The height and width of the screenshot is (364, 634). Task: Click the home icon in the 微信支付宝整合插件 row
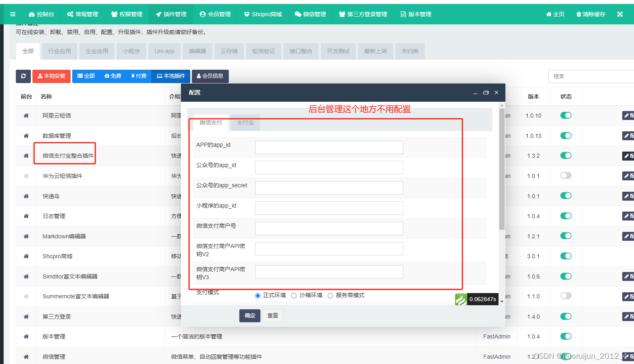[26, 156]
